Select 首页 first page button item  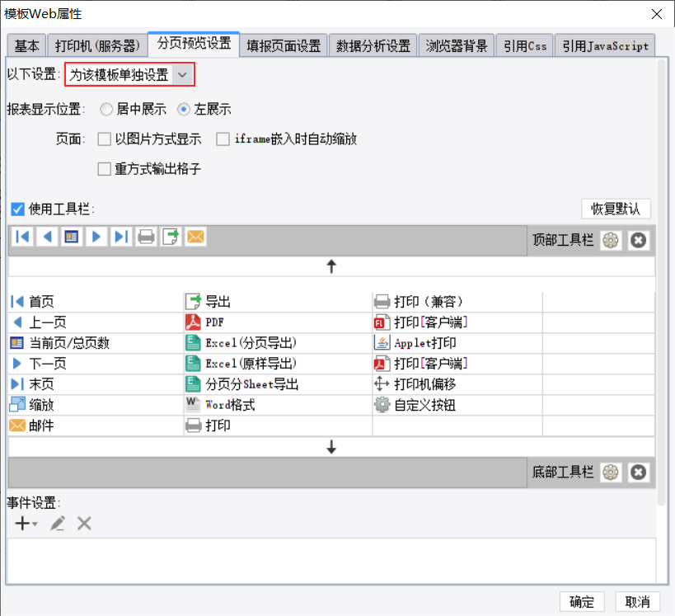coord(96,302)
